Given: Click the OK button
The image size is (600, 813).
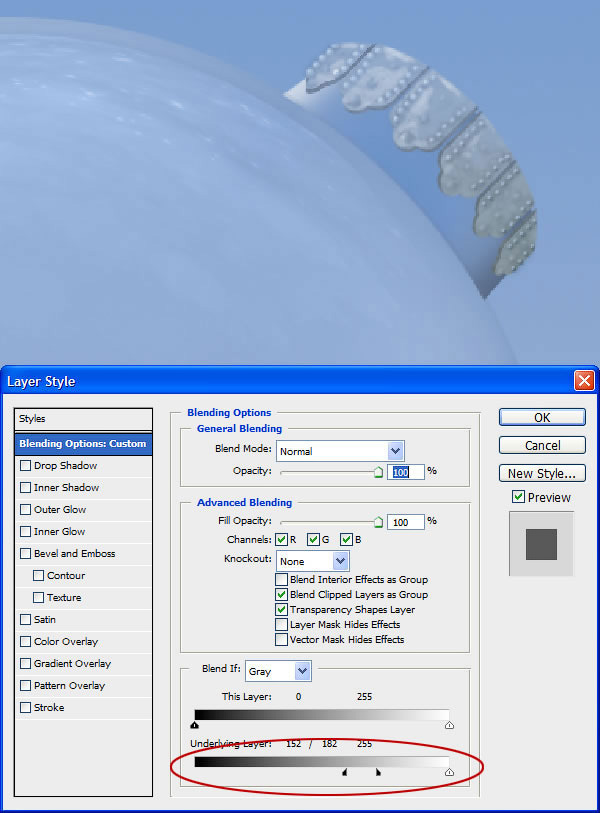Looking at the screenshot, I should (x=542, y=417).
